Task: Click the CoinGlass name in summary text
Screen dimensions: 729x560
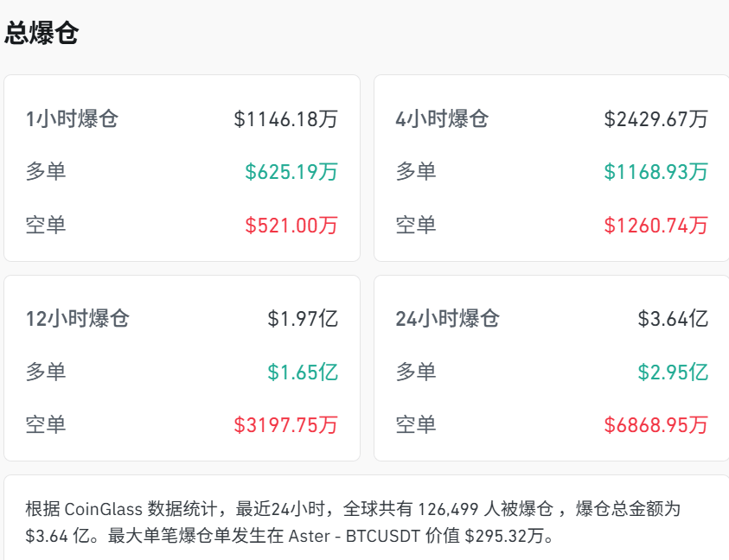Action: click(102, 508)
